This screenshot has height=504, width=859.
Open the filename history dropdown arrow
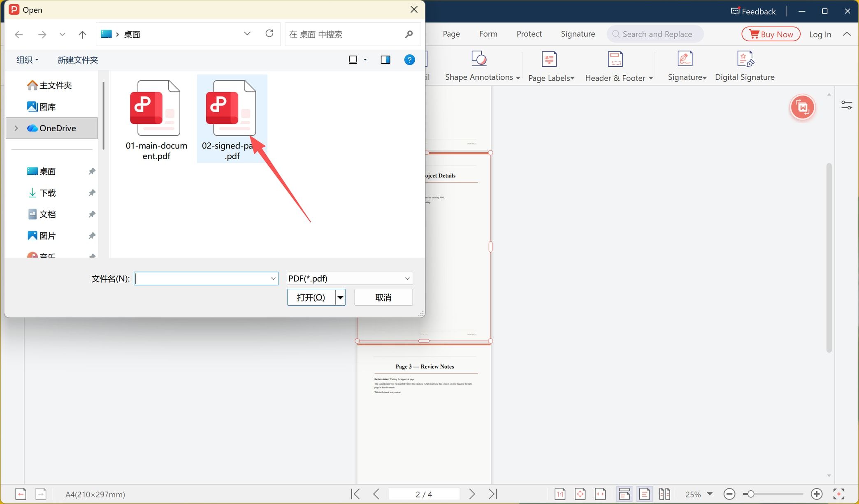(273, 279)
